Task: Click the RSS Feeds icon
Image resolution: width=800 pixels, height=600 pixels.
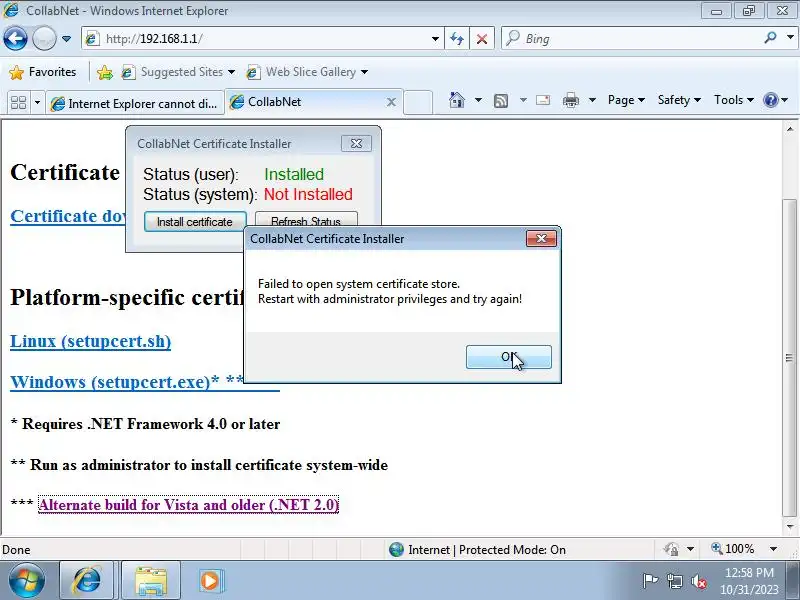Action: [x=501, y=101]
